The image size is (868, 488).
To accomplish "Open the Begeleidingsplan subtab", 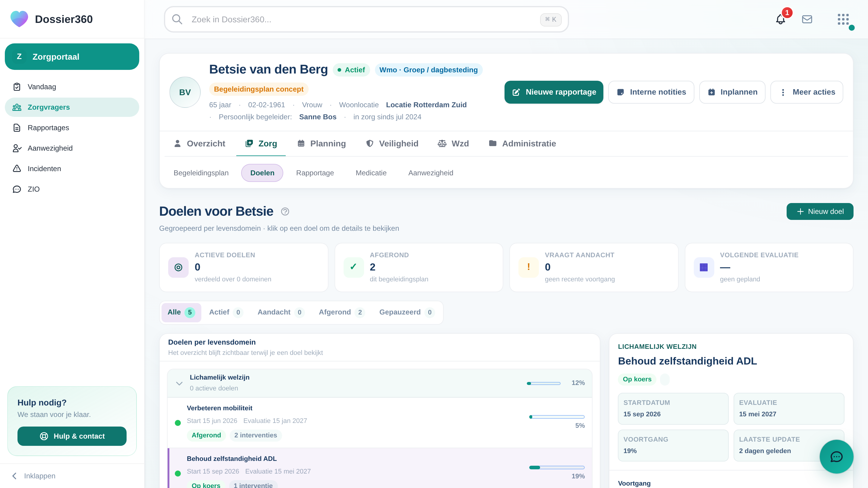I will pyautogui.click(x=201, y=173).
